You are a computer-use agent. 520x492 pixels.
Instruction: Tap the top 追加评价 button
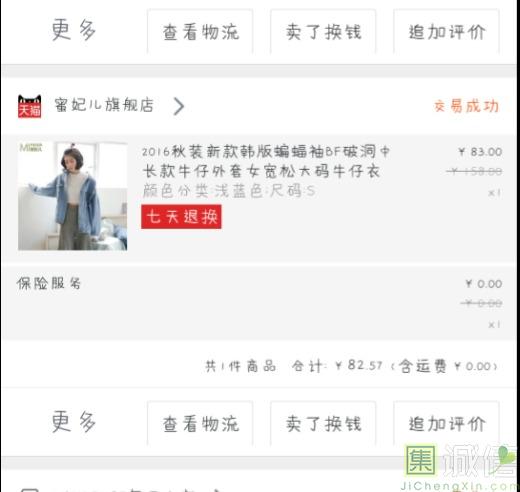446,32
